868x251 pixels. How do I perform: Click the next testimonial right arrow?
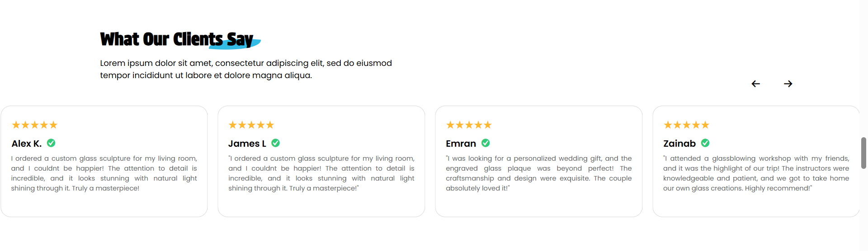pyautogui.click(x=788, y=84)
